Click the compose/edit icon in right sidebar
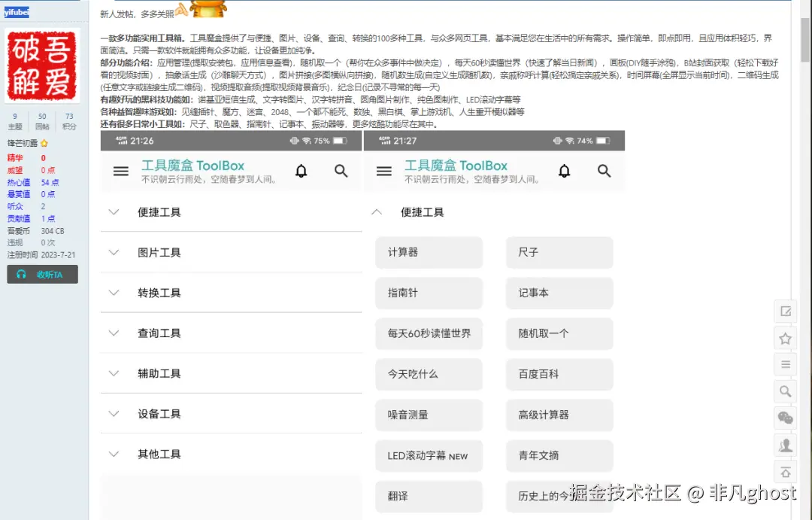 click(x=785, y=311)
